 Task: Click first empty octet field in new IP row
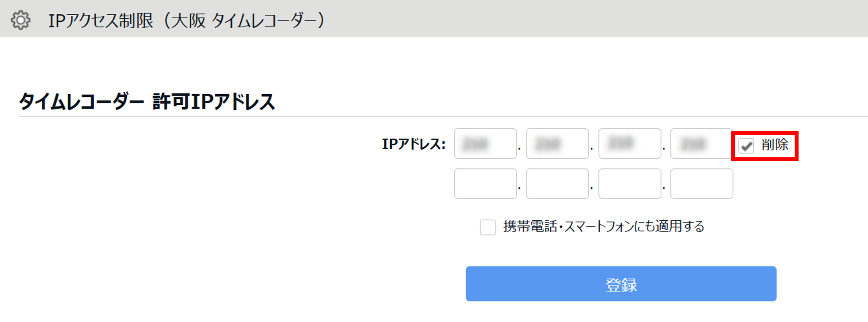pyautogui.click(x=485, y=184)
